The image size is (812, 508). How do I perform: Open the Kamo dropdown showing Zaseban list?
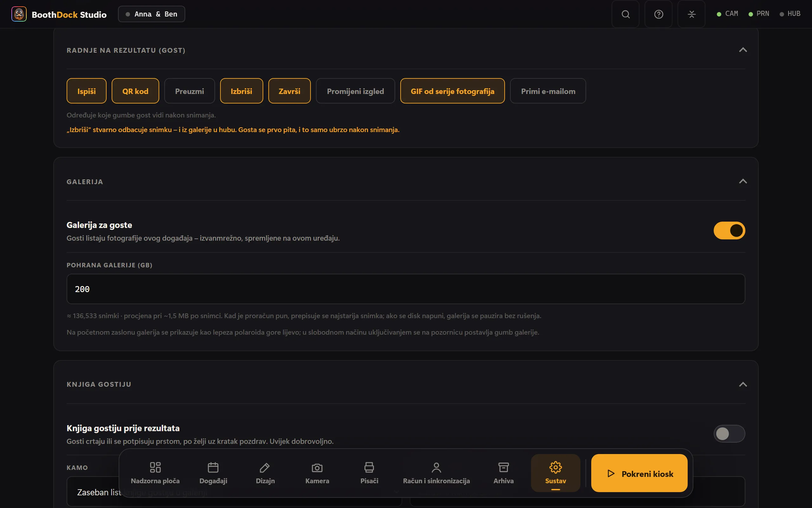point(234,492)
